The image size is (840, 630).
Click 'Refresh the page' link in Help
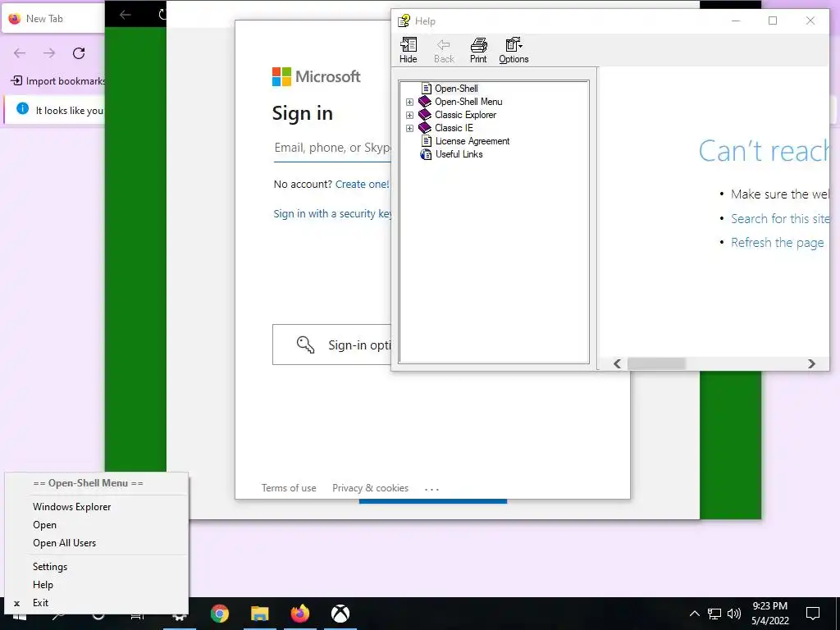(778, 243)
